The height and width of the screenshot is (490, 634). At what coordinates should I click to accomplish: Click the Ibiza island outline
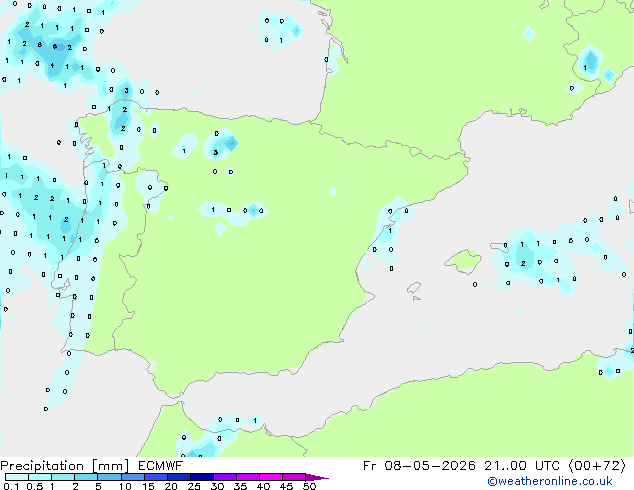(414, 288)
